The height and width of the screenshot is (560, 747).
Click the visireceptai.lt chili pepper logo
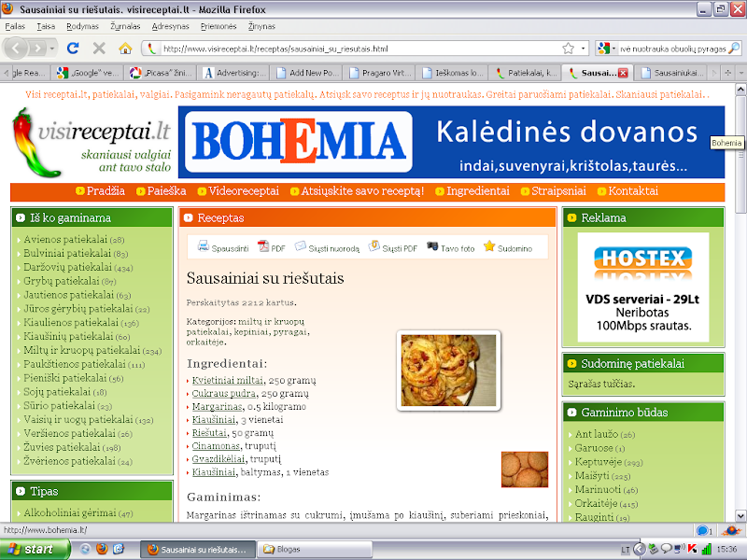point(92,143)
